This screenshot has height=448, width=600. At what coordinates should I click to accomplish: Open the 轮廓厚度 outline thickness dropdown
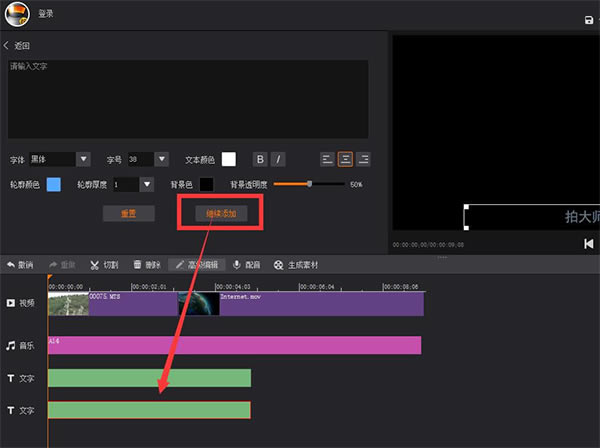pos(146,185)
